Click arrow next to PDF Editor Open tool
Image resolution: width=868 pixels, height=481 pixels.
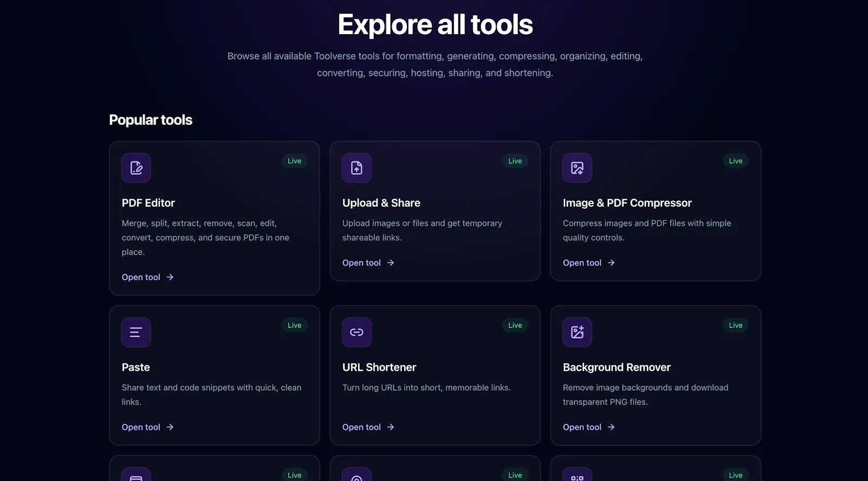coord(170,277)
